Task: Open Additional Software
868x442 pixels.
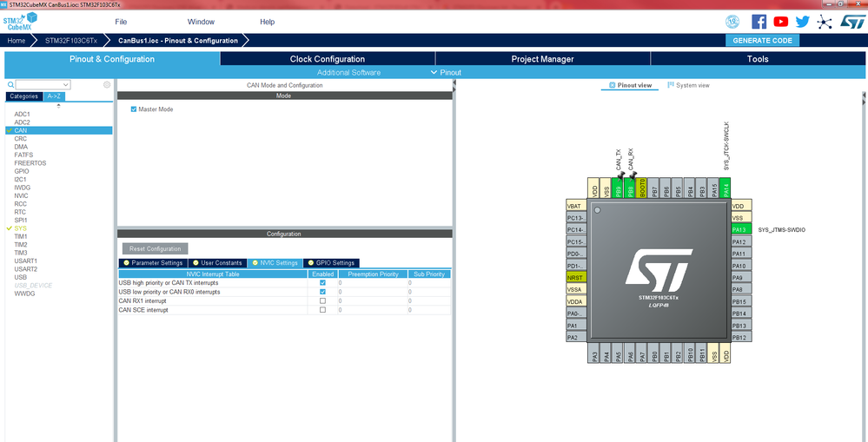Action: point(348,72)
